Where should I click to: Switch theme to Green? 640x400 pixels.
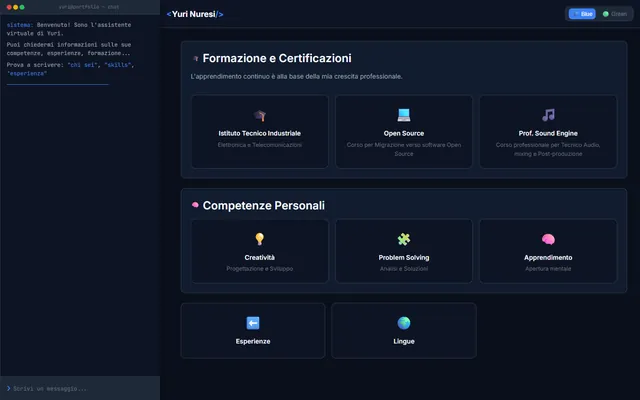615,14
